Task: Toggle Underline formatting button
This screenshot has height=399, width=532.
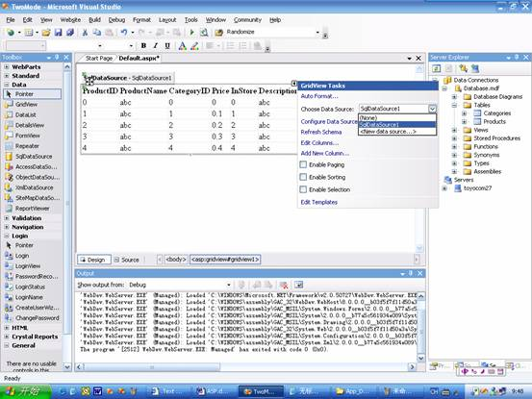Action: 167,45
